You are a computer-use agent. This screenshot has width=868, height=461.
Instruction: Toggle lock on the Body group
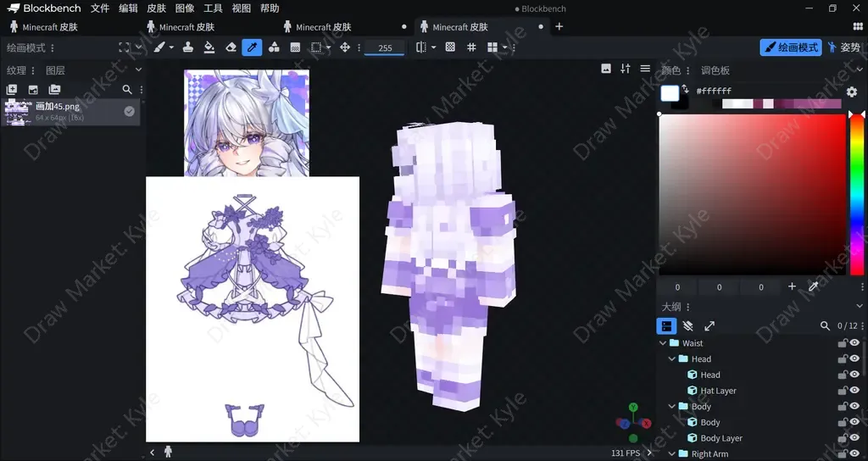tap(842, 406)
